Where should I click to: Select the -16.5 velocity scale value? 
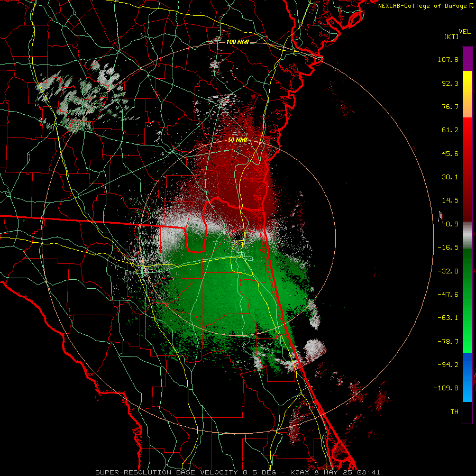(448, 248)
